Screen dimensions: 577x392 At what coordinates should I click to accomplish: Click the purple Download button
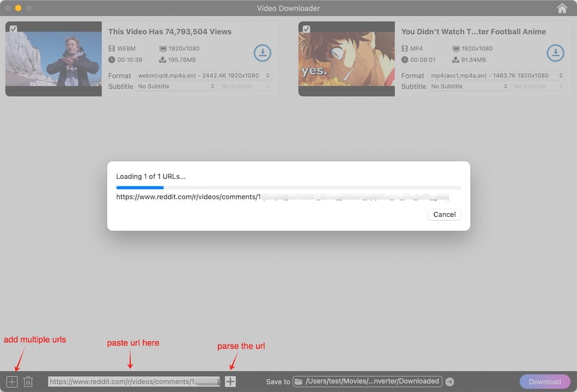545,382
